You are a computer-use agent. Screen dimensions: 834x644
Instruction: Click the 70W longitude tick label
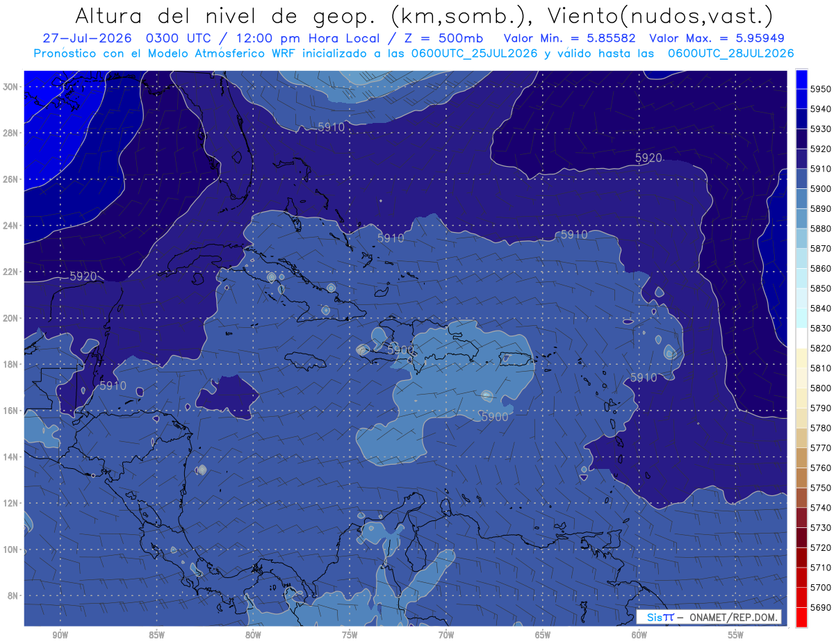(446, 635)
